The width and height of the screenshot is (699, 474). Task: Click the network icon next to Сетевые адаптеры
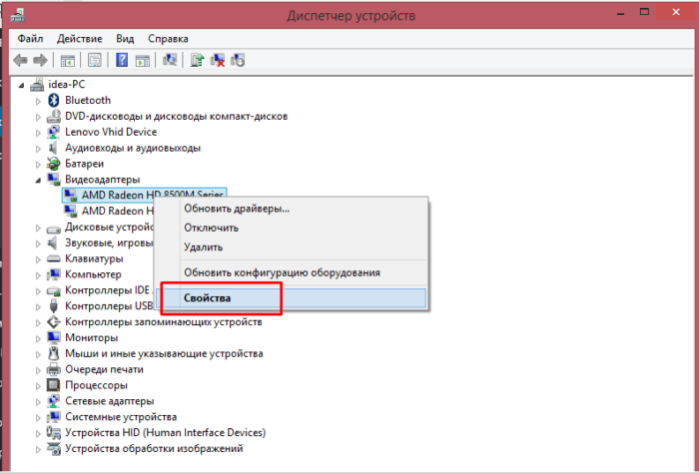click(53, 401)
